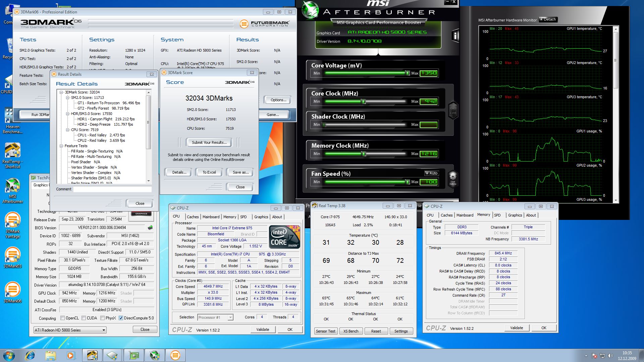Screen dimensions: 644x362
Task: Click the BIOS save icon in GPU-Z
Action: 150,228
